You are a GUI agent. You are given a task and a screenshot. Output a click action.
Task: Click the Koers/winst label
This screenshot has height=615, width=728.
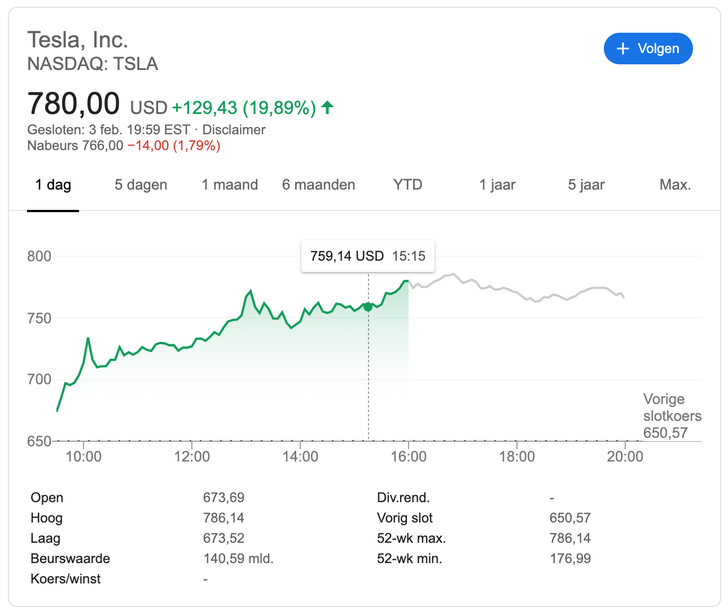click(x=65, y=579)
